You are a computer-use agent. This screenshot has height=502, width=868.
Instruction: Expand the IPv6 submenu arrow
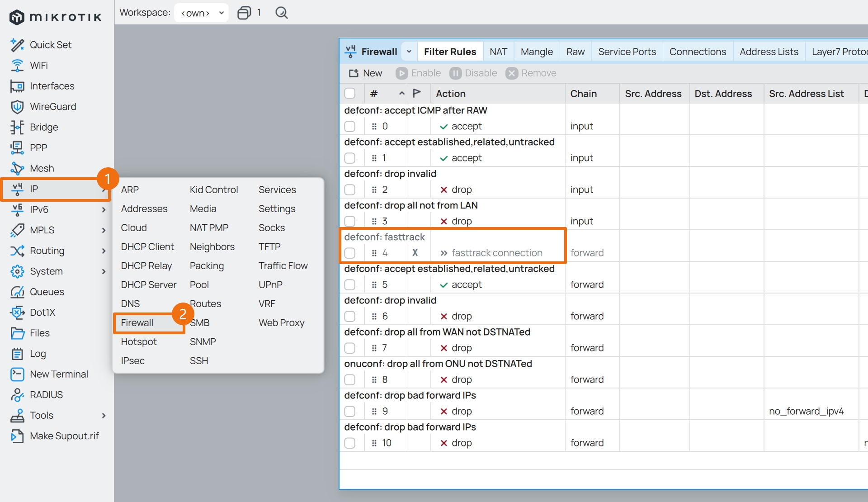[x=104, y=209]
